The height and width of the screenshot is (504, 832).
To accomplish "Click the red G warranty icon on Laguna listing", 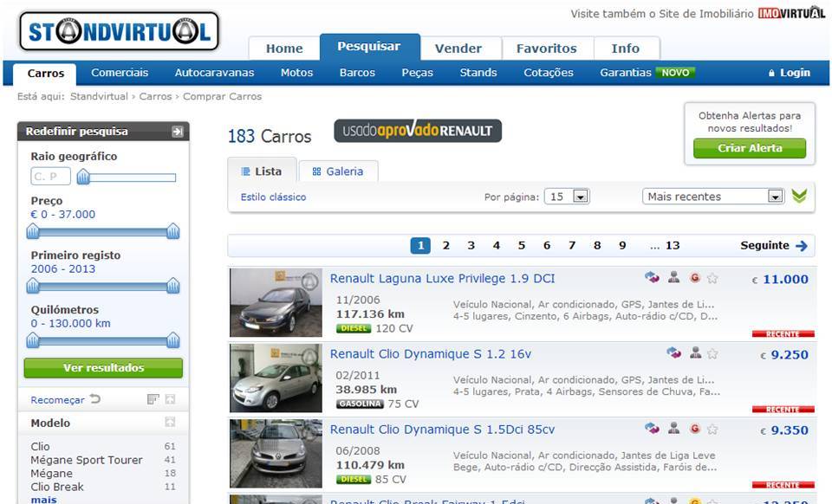I will pyautogui.click(x=694, y=278).
